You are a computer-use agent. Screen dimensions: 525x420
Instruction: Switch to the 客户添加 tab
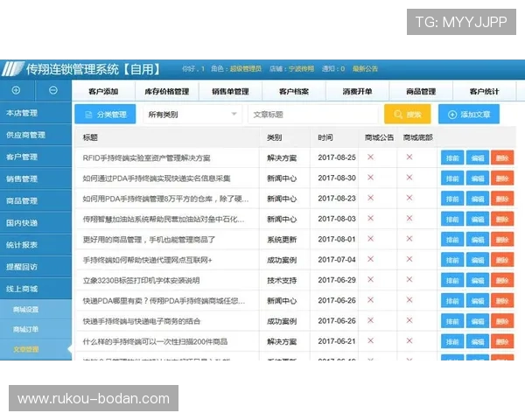(103, 91)
